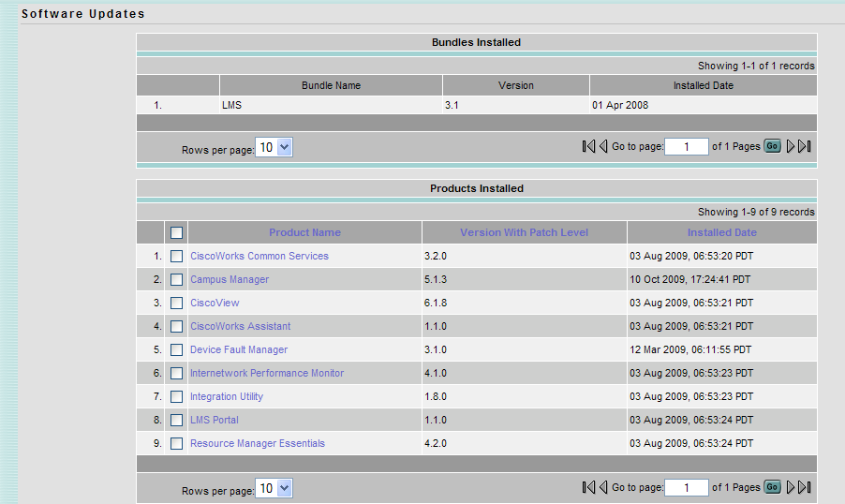Go to previous page in Bundles Installed pager

point(603,146)
